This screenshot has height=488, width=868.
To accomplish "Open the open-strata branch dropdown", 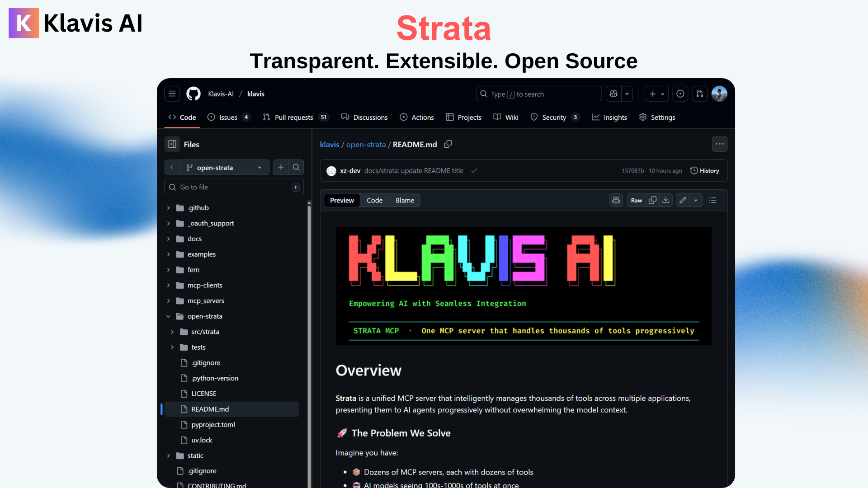I will click(224, 167).
